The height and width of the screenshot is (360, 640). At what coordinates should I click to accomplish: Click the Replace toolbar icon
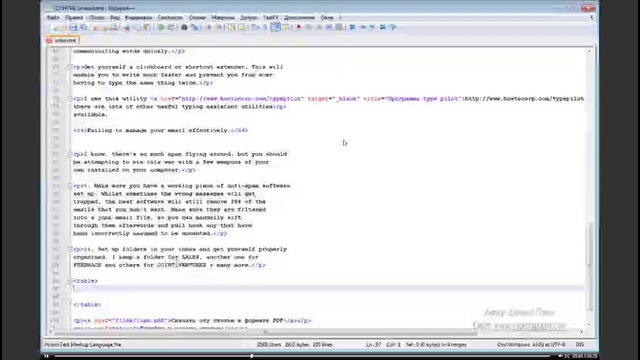[x=195, y=27]
